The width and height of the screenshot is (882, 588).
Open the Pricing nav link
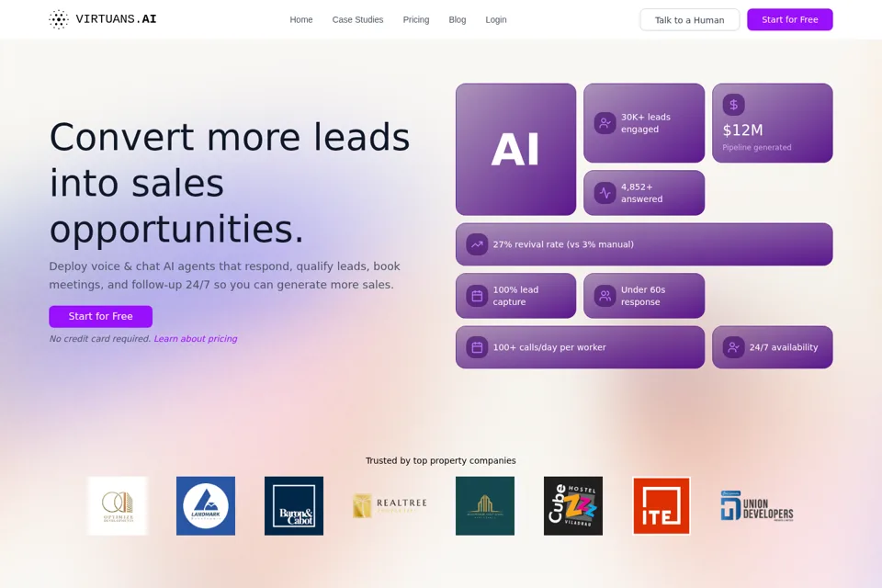[415, 19]
